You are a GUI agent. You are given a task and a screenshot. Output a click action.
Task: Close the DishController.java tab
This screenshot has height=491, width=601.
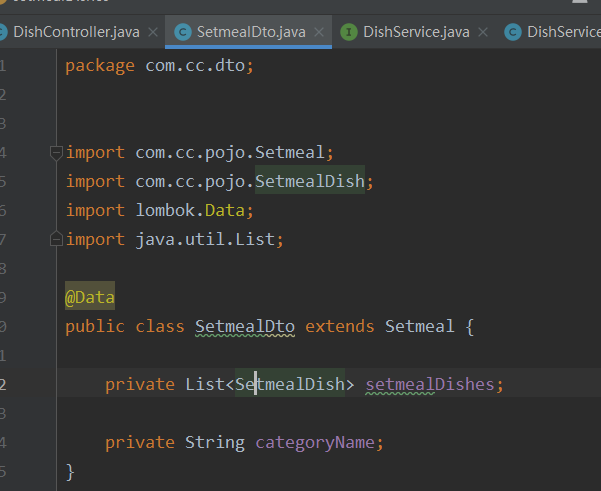pyautogui.click(x=153, y=32)
